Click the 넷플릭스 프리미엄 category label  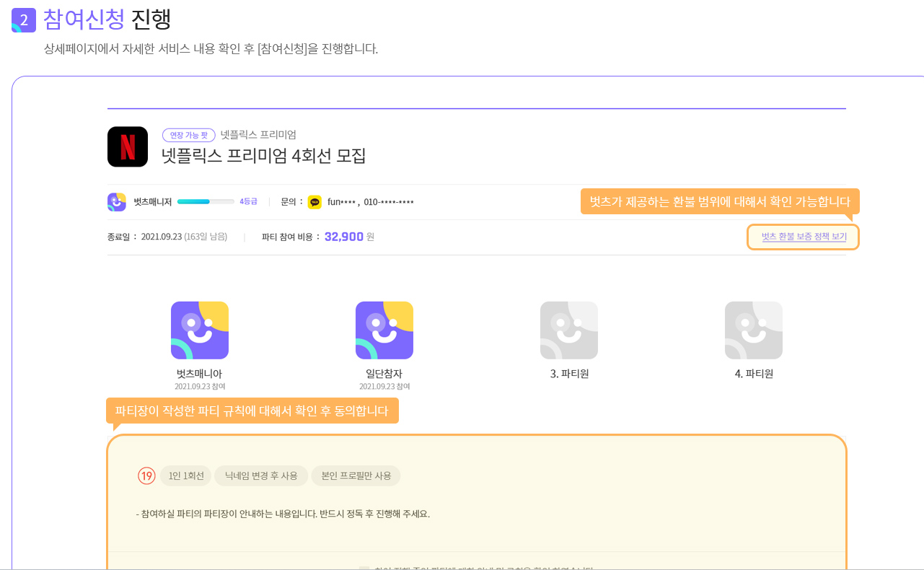(x=258, y=135)
